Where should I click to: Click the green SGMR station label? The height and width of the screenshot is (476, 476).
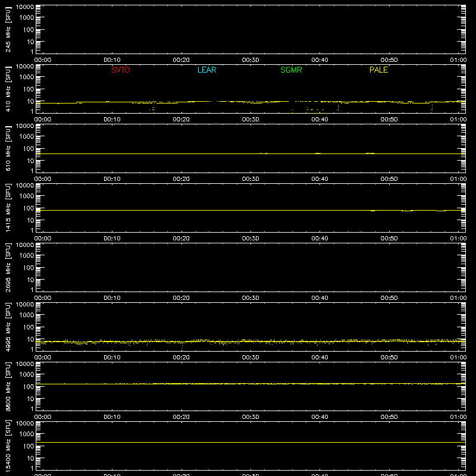pos(291,70)
